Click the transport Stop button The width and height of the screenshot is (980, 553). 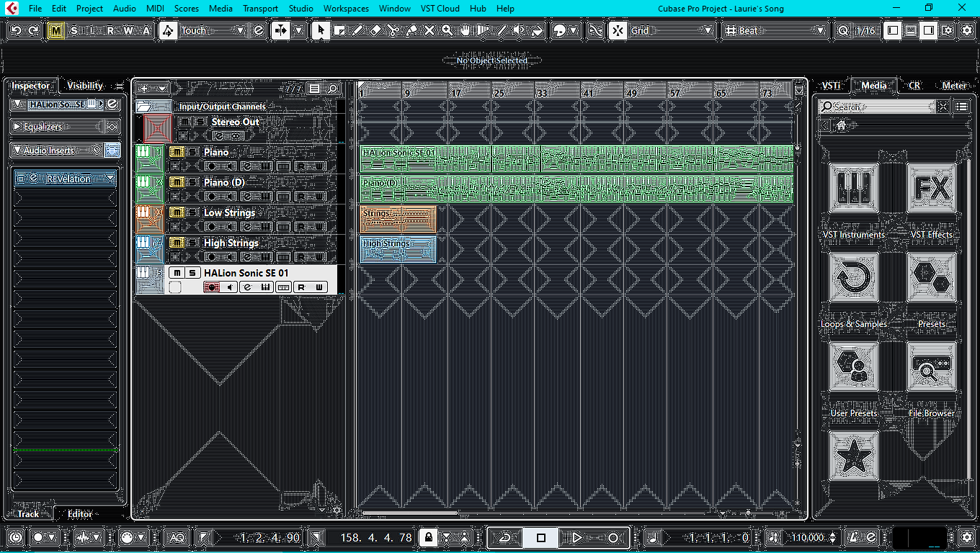pyautogui.click(x=541, y=537)
